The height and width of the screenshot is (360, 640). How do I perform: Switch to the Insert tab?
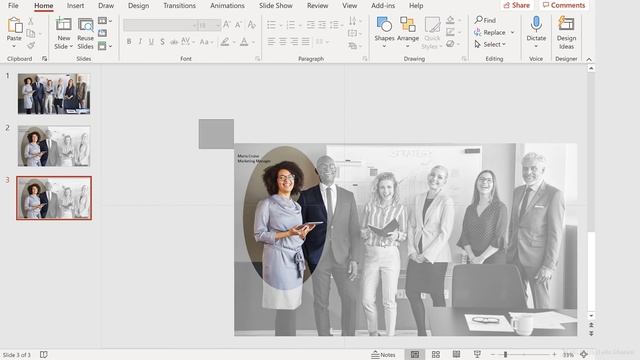tap(75, 6)
